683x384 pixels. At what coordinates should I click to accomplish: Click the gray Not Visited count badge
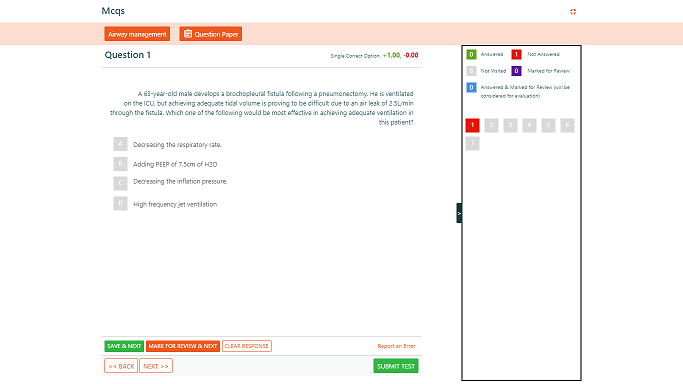471,71
